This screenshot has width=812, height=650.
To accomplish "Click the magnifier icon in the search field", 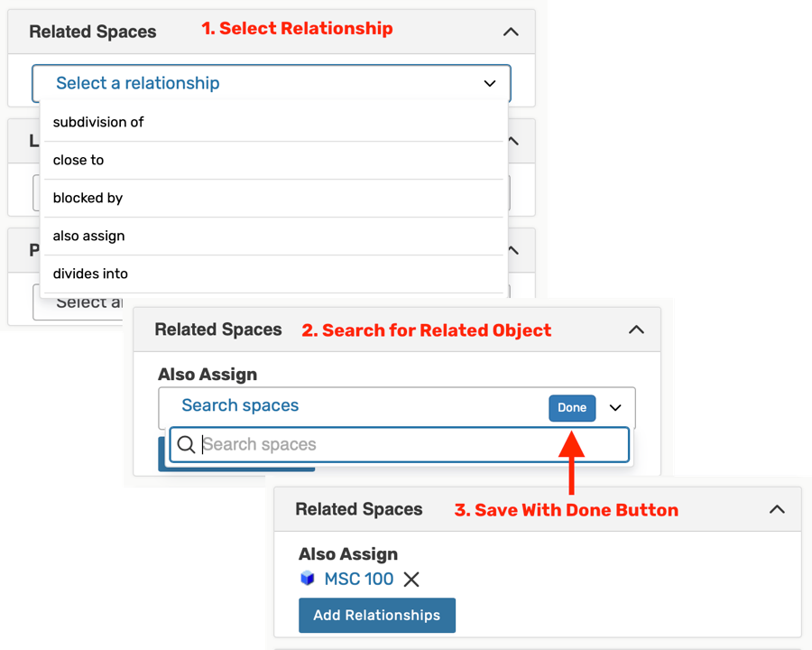I will (x=186, y=444).
